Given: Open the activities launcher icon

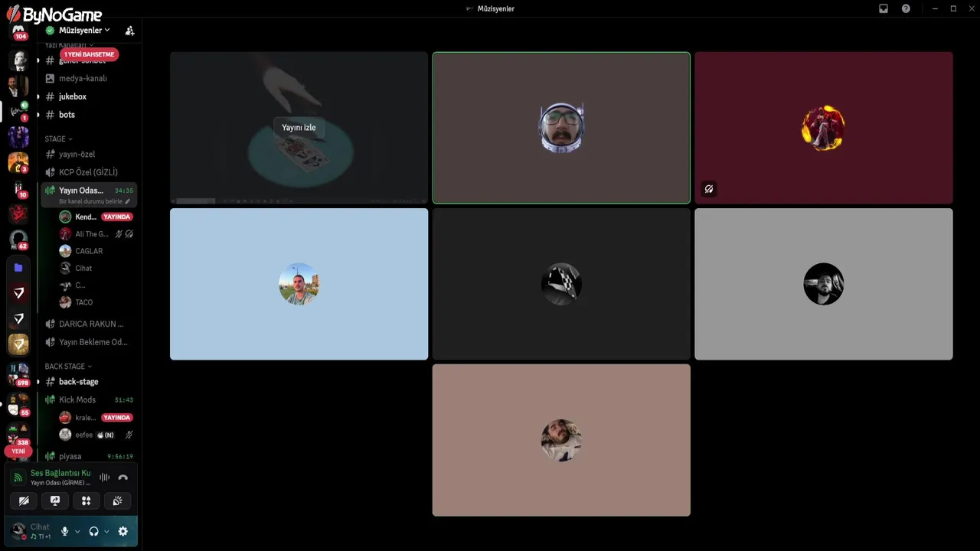Looking at the screenshot, I should [x=86, y=500].
